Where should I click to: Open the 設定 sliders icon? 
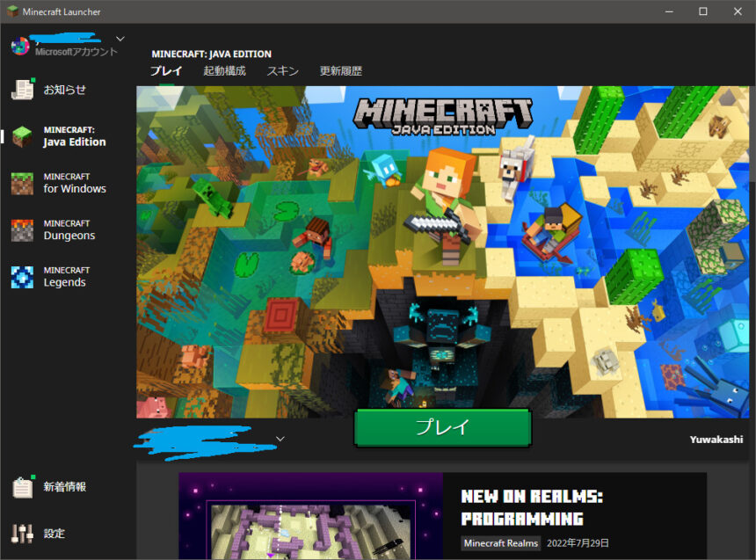22,534
